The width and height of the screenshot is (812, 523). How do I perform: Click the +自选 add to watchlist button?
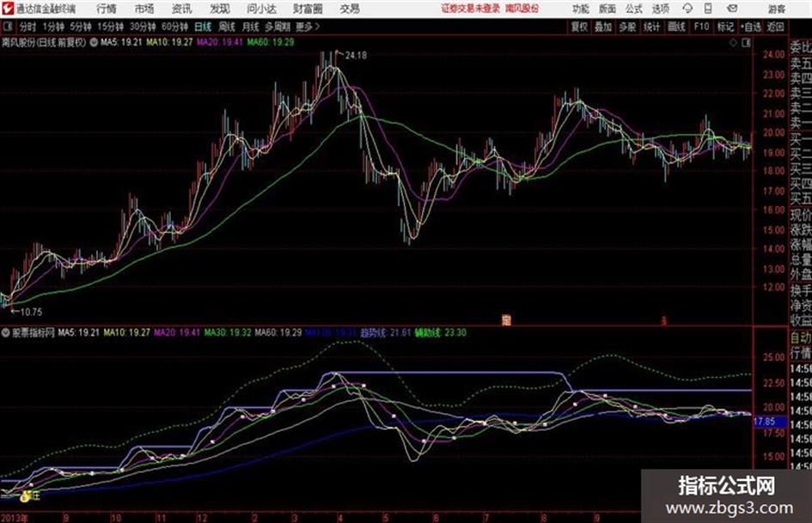pos(751,27)
